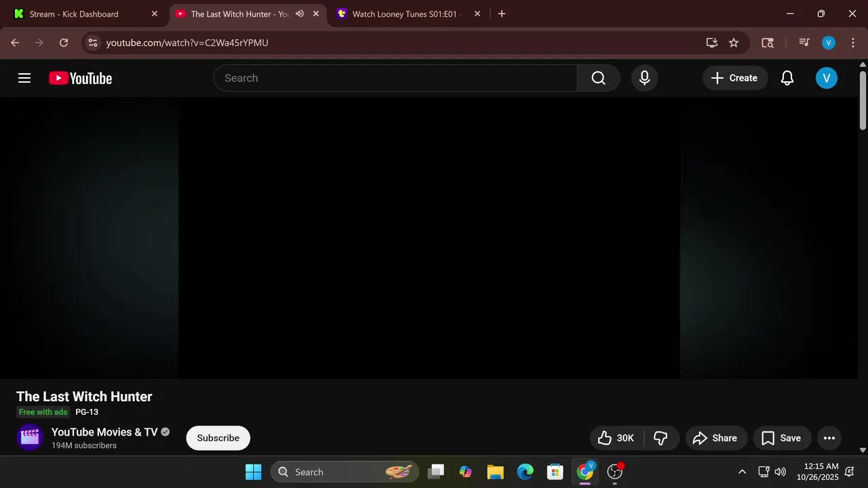Screen dimensions: 868x488
Task: Open Task View on the taskbar
Action: tap(436, 472)
